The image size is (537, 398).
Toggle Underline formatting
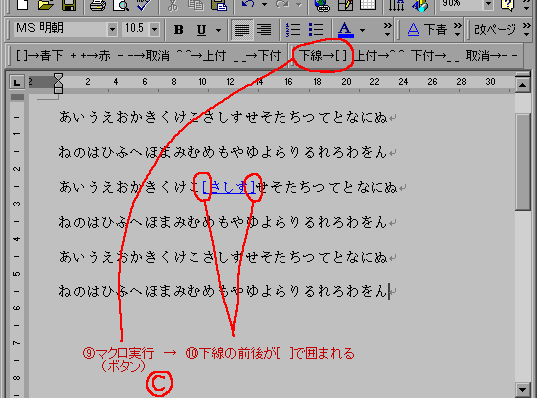(201, 30)
